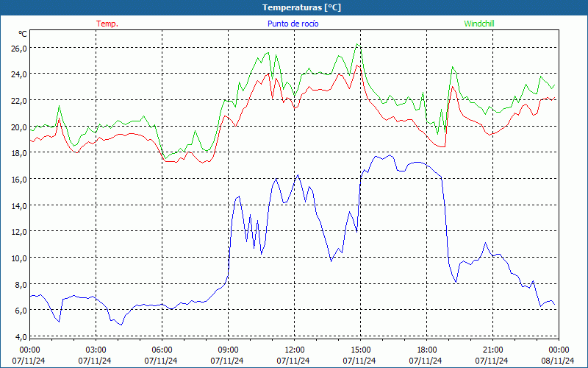
Task: Click the 14,0 y-axis value
Action: tap(21, 205)
